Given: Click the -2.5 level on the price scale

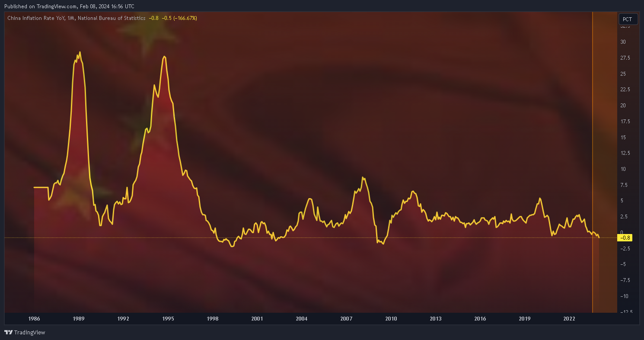Looking at the screenshot, I should (x=625, y=248).
